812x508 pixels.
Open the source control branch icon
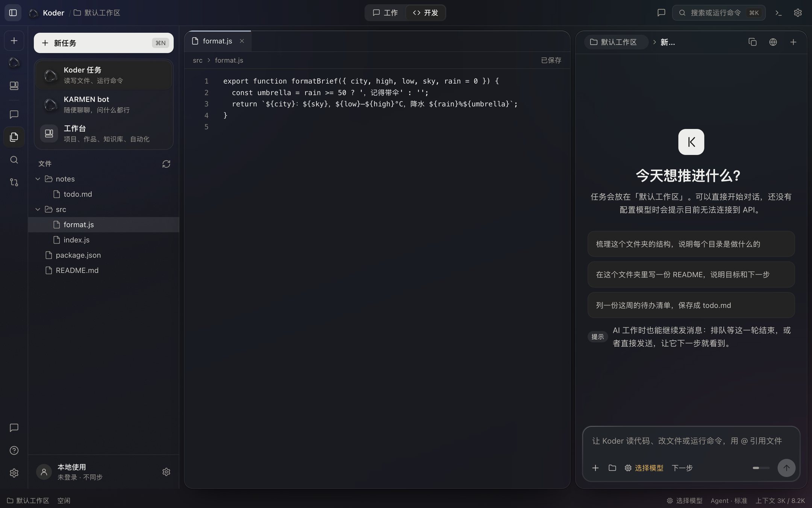point(14,182)
